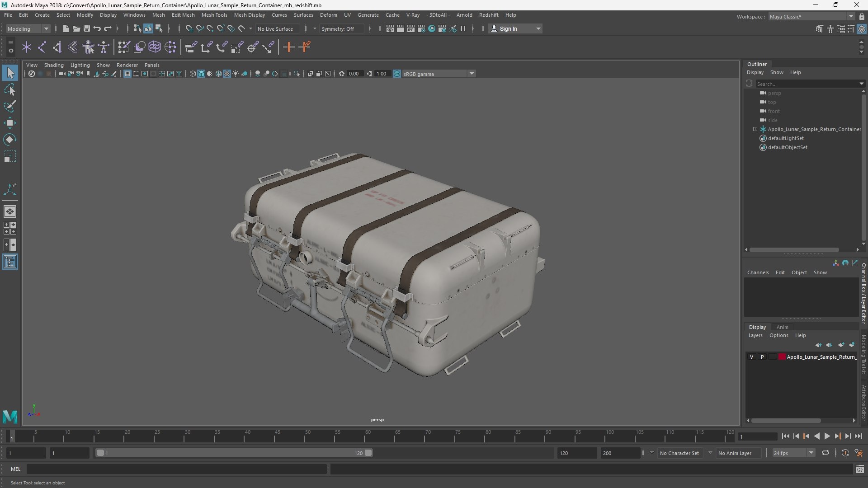The image size is (868, 488).
Task: Activate the Scale tool
Action: coord(10,156)
